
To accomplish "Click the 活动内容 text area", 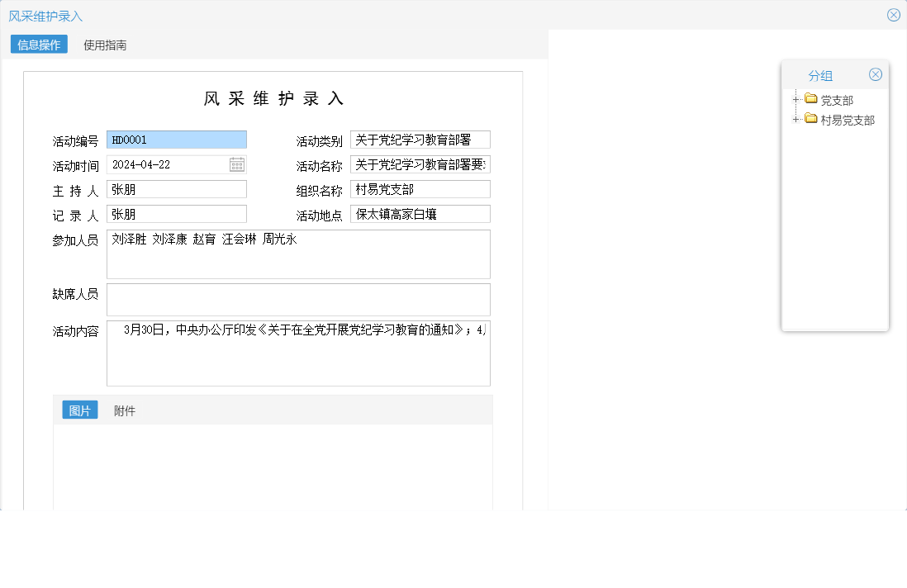I will pyautogui.click(x=297, y=353).
